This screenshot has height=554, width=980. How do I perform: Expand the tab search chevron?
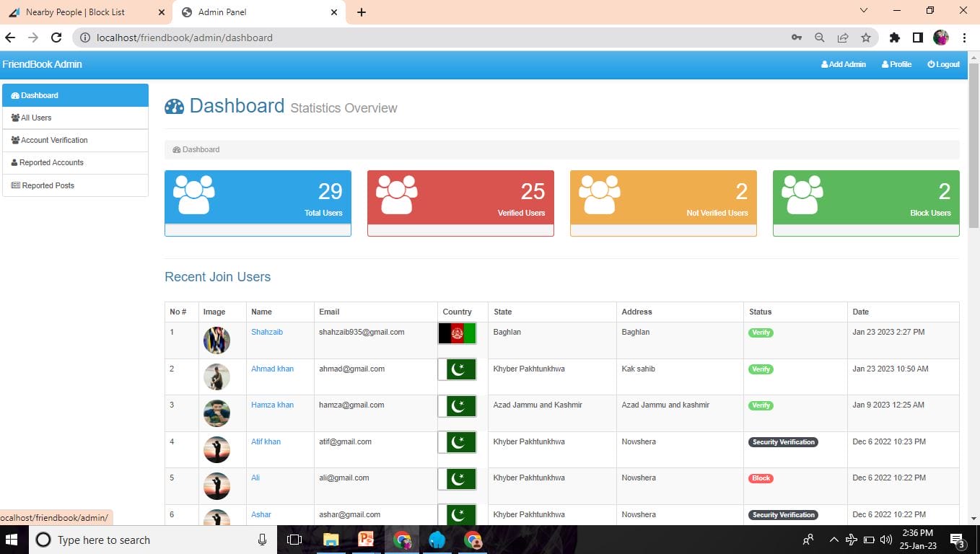[865, 11]
